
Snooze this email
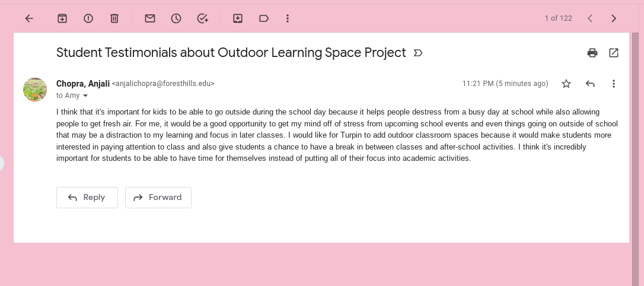176,18
